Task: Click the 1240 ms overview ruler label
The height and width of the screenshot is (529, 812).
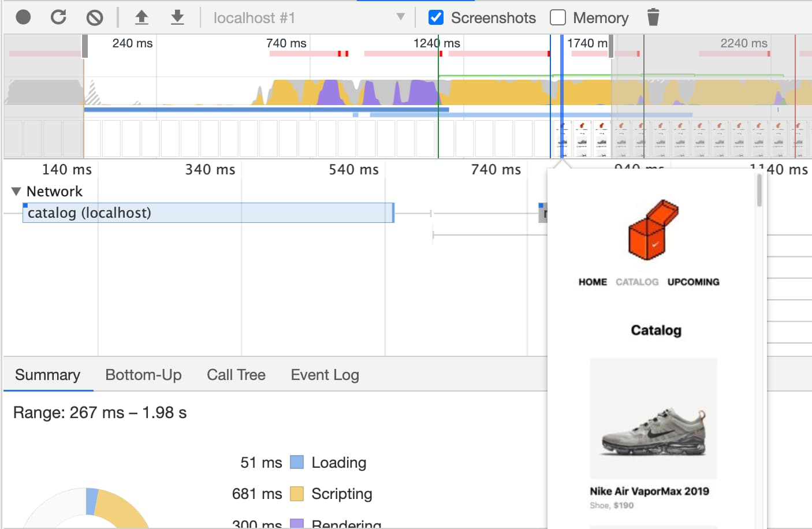Action: [437, 43]
